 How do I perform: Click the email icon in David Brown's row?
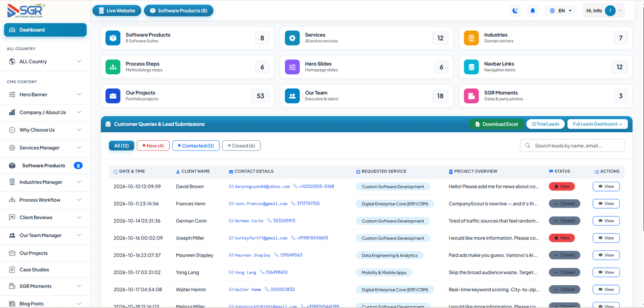[x=231, y=187]
